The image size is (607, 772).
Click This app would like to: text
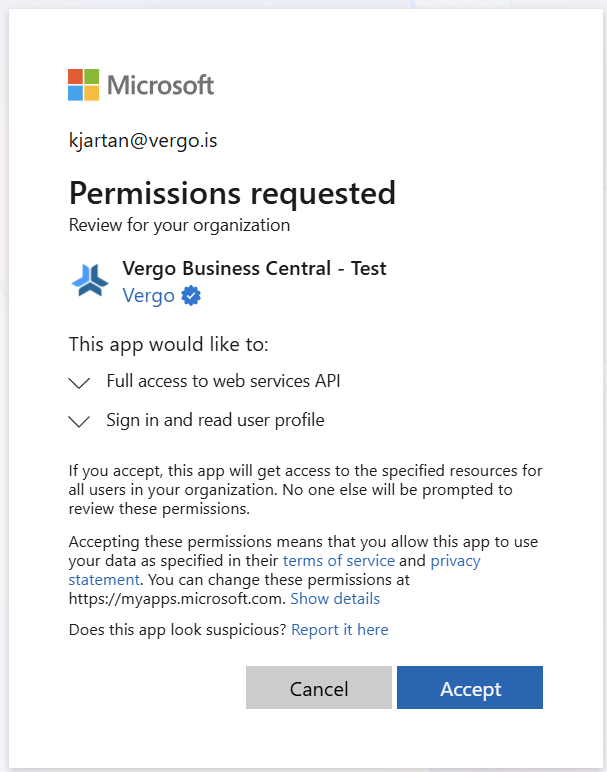tap(168, 344)
